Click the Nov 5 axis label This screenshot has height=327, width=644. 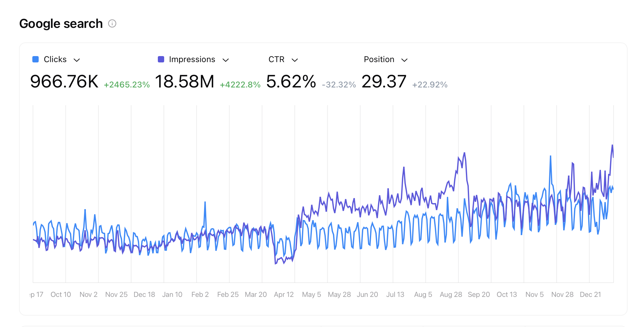tap(535, 294)
